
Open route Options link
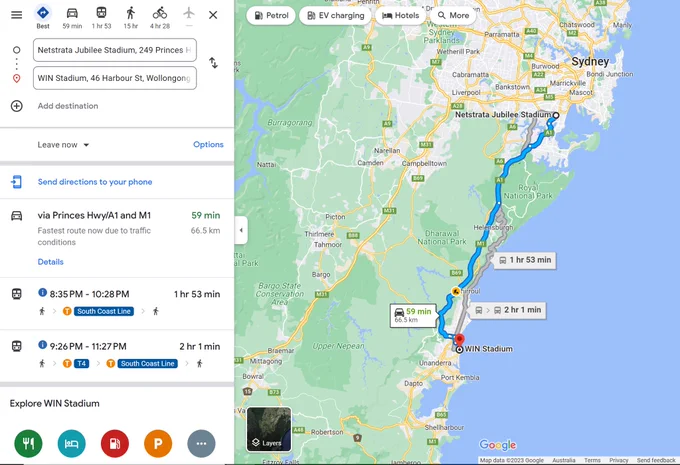(208, 144)
